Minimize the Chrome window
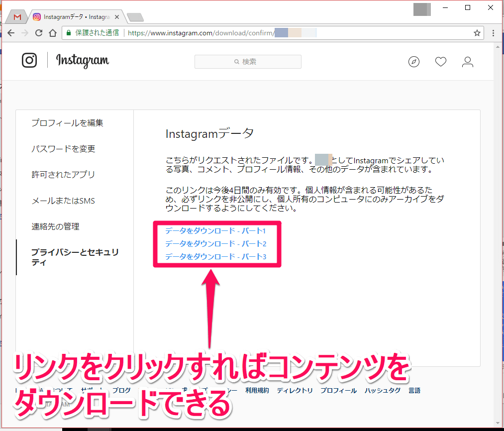This screenshot has width=504, height=431. pyautogui.click(x=445, y=8)
